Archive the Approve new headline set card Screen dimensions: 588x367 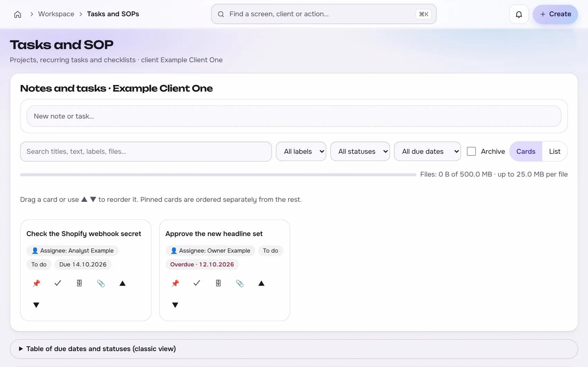pos(218,283)
